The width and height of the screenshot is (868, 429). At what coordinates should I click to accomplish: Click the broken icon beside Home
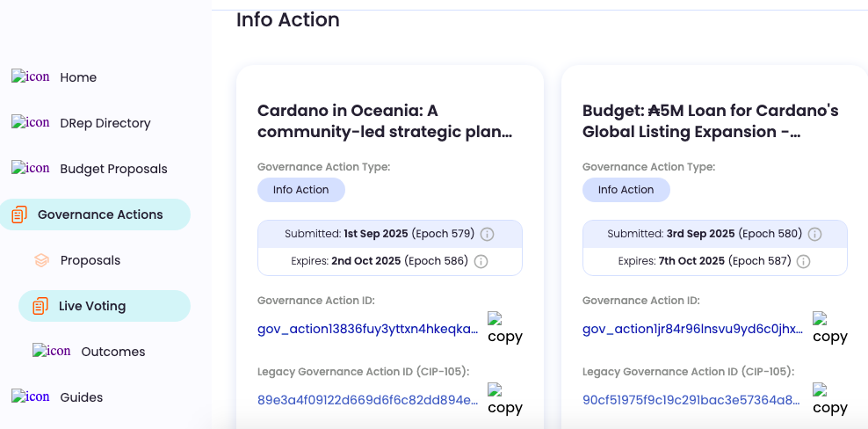pos(31,77)
